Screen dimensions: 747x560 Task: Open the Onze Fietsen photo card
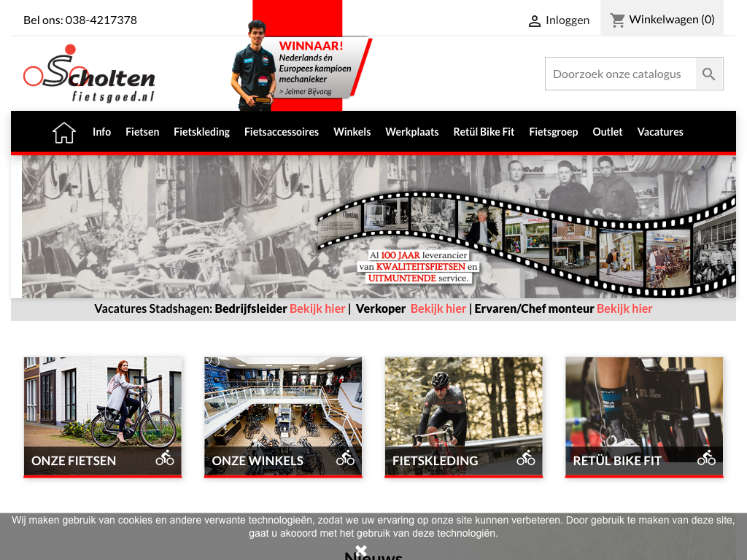pos(102,417)
